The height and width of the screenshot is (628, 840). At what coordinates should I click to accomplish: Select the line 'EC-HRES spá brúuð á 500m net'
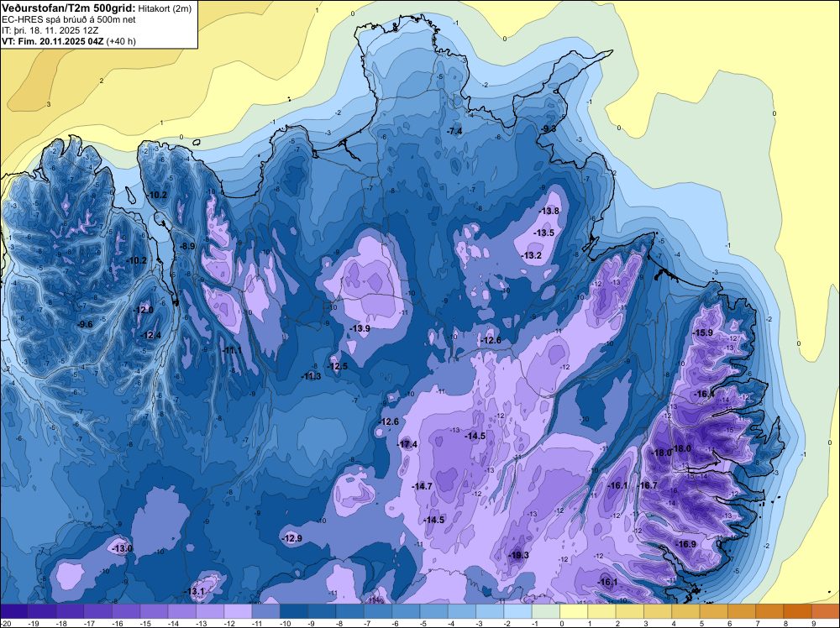pos(69,19)
